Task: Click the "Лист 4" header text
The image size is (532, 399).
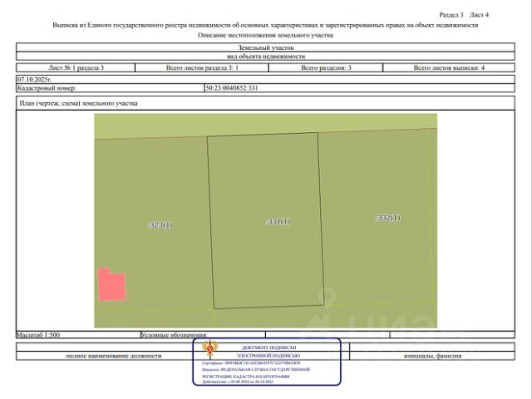Action: (x=479, y=15)
